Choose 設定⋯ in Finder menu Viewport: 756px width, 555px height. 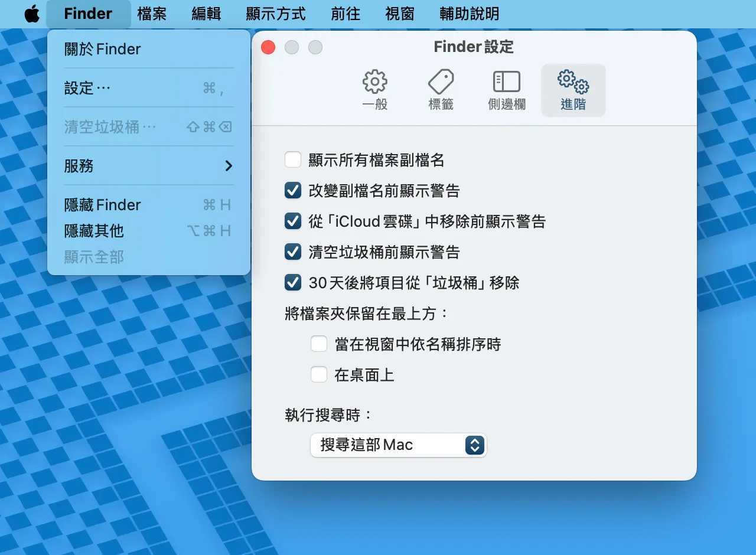(149, 88)
